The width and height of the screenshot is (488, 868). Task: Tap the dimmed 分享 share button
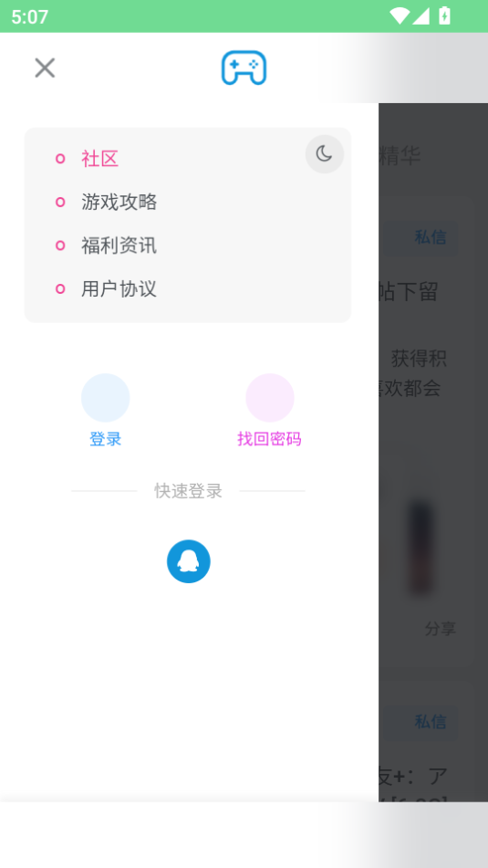coord(441,629)
